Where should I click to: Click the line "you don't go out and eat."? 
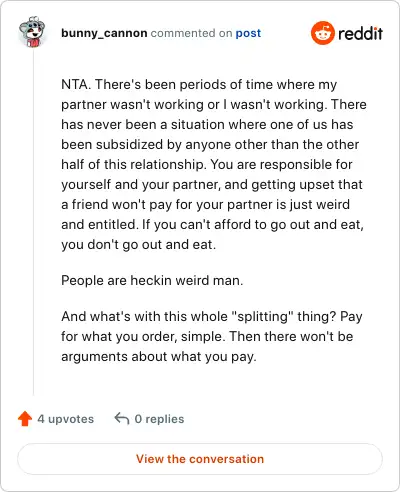pos(138,245)
